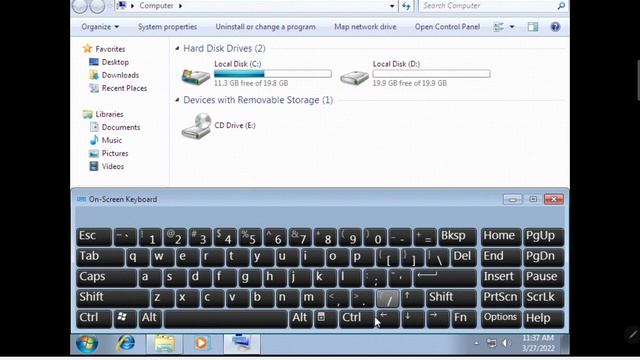
Task: Toggle the preview pane icon
Action: click(x=533, y=27)
